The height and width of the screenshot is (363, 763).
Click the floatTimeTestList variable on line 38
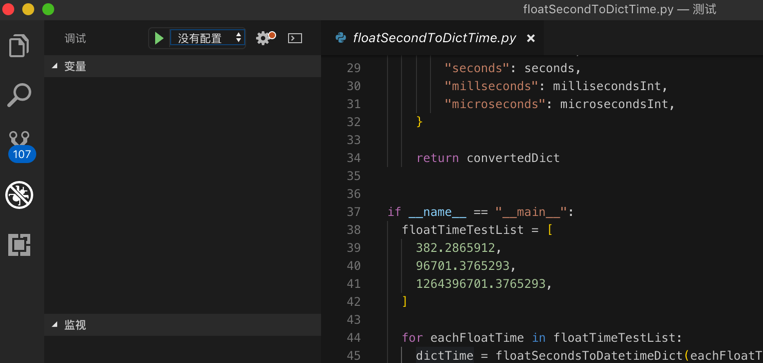click(x=463, y=230)
